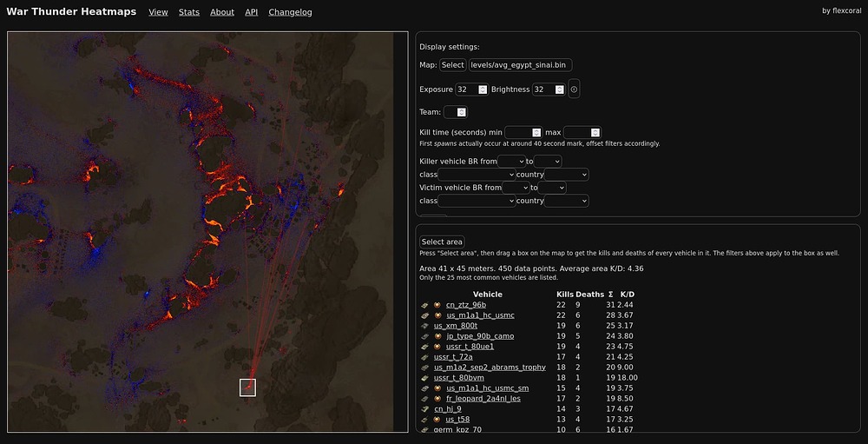Click the Kills column header
This screenshot has height=444, width=868.
point(565,295)
